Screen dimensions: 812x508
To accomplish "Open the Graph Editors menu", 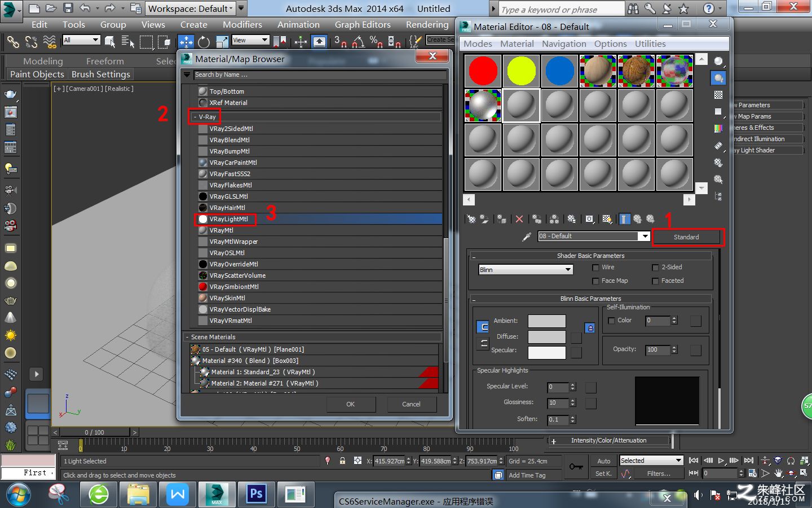I will (363, 25).
